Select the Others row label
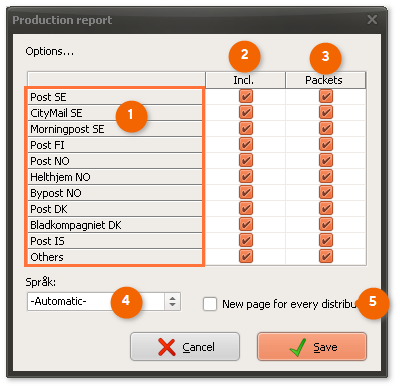The width and height of the screenshot is (400, 388). [x=115, y=257]
